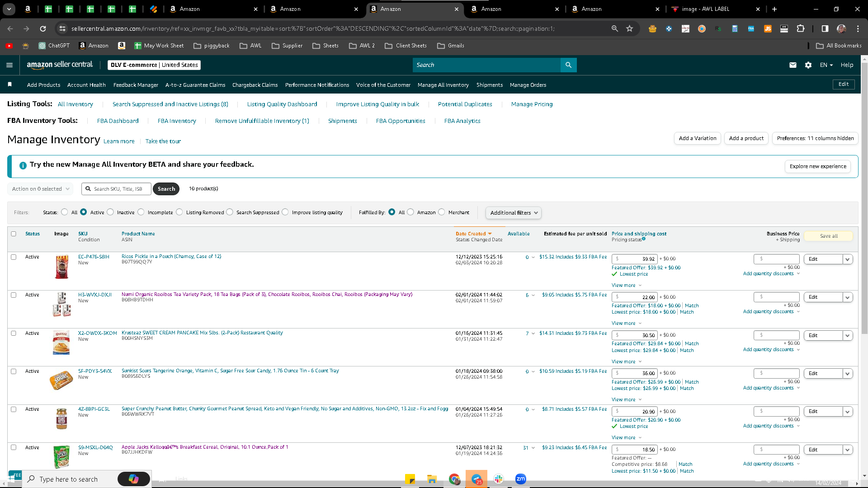Click the search magnifier button in header
The image size is (868, 488).
coord(568,65)
